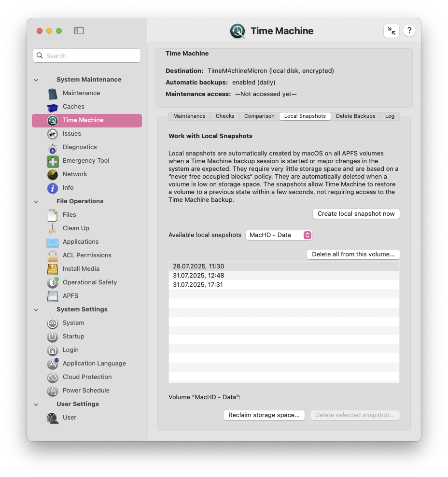This screenshot has height=477, width=448.
Task: Open the Info blue icon
Action: (x=53, y=188)
